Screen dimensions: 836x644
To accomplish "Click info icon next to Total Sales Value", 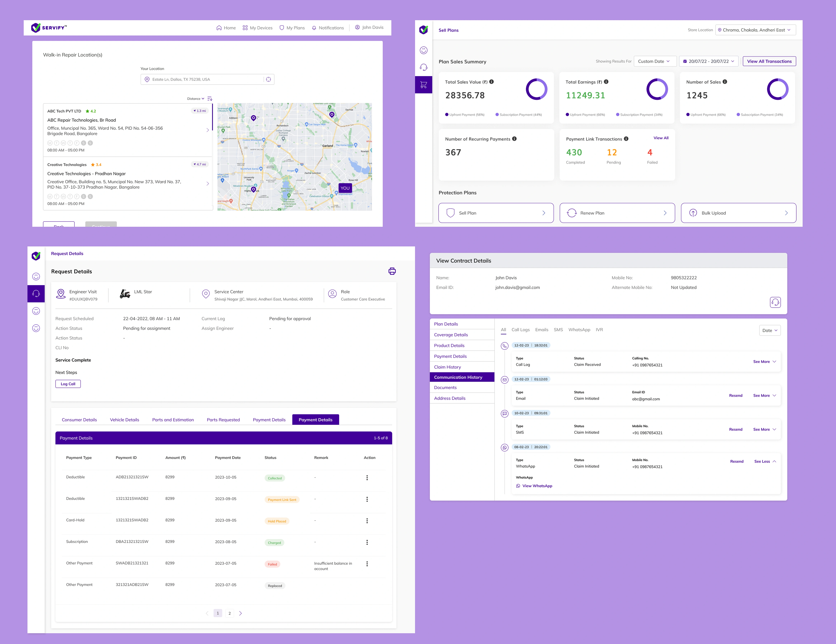I will (491, 82).
